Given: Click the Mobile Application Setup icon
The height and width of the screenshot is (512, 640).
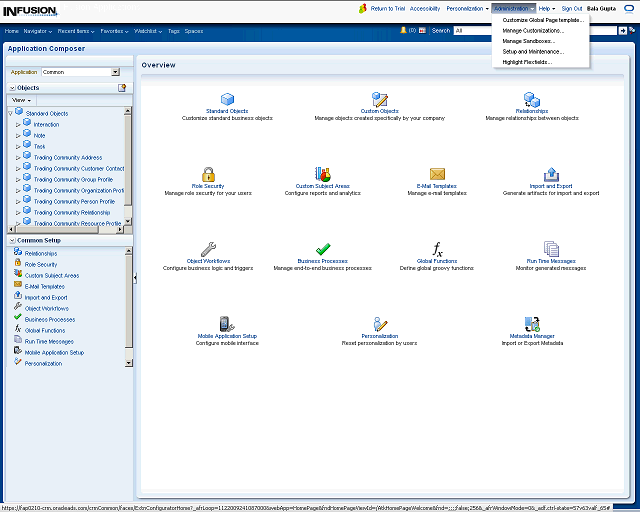Looking at the screenshot, I should [x=226, y=324].
